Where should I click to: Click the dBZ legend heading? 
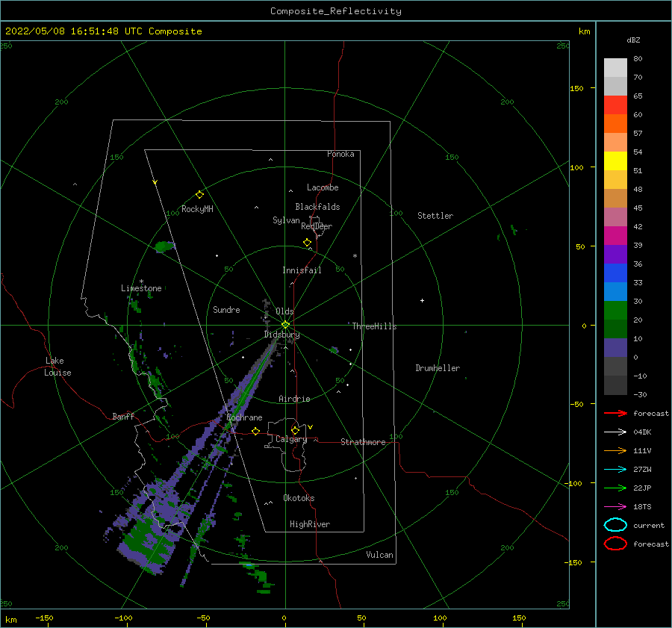click(633, 40)
